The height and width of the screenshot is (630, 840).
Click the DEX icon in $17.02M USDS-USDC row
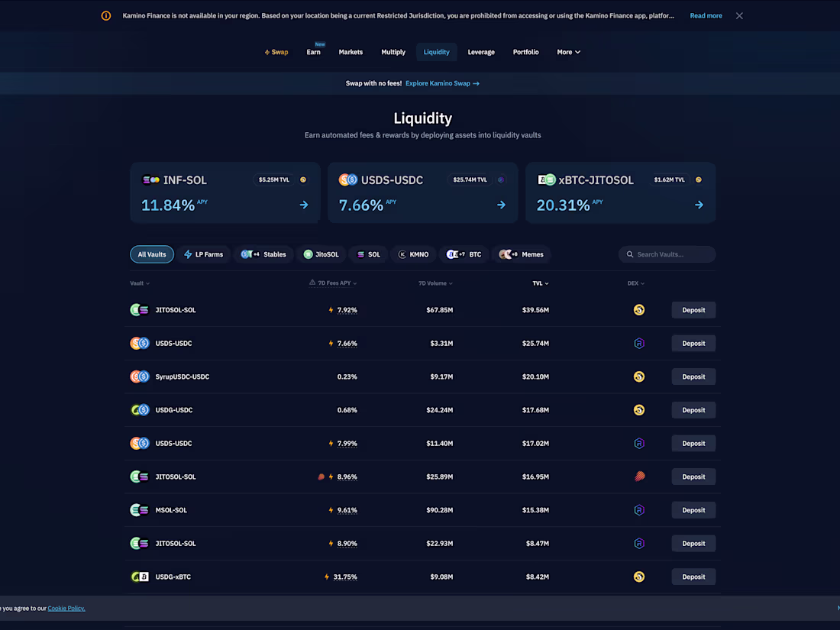tap(639, 444)
